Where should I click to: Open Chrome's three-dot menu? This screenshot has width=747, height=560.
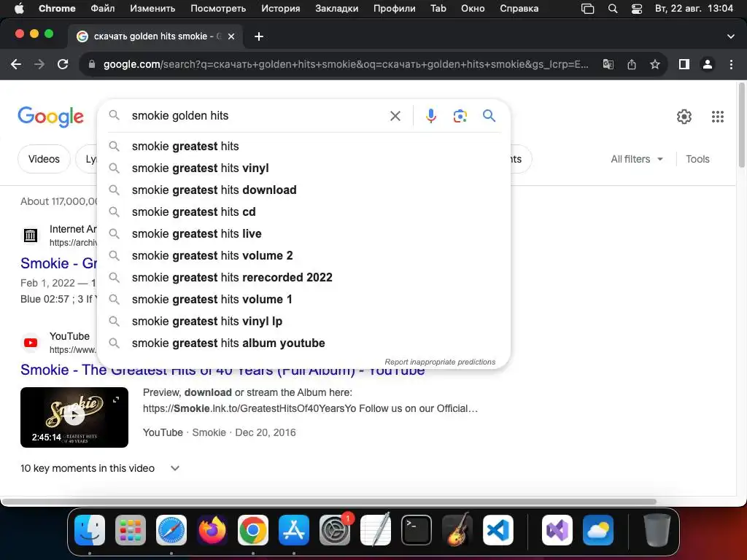pos(731,64)
